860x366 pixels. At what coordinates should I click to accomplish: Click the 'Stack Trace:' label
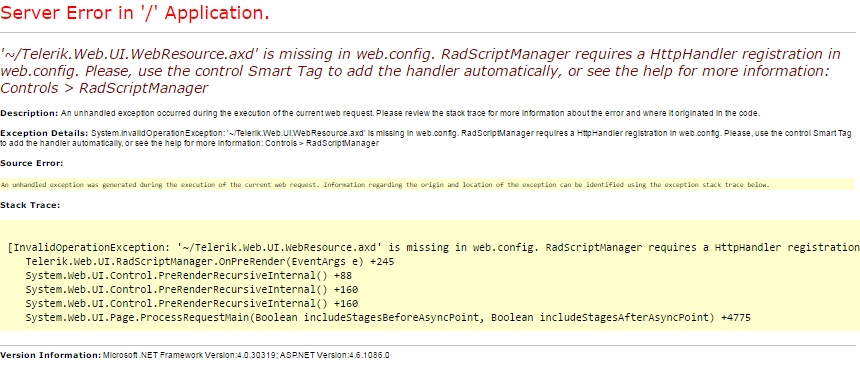click(30, 205)
